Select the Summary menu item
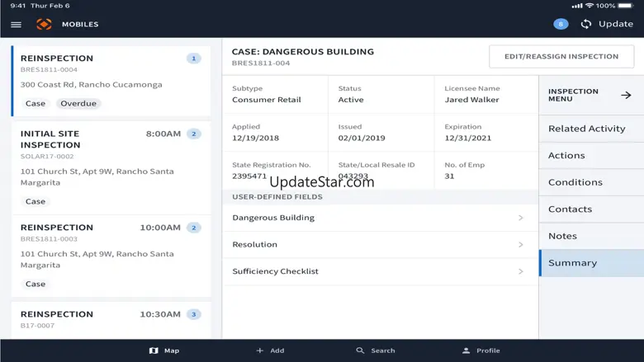This screenshot has width=644, height=362. pyautogui.click(x=591, y=263)
